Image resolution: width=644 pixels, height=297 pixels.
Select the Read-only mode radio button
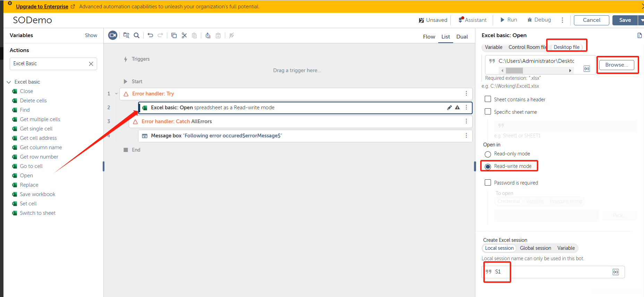488,154
